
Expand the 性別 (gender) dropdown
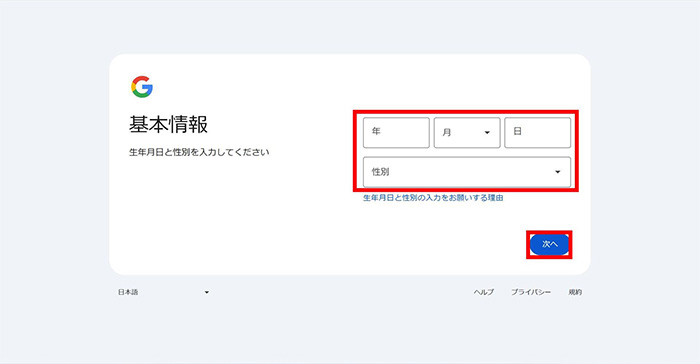pos(467,172)
